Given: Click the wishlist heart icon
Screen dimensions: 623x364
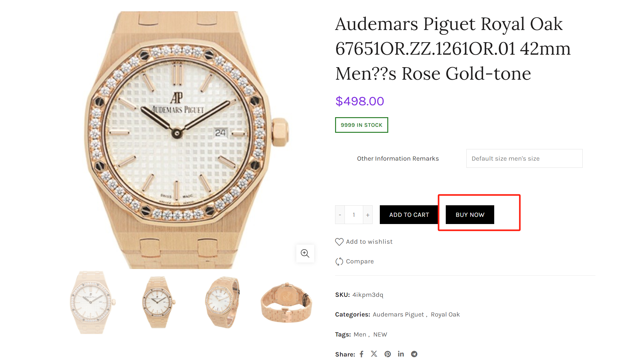Looking at the screenshot, I should click(339, 242).
